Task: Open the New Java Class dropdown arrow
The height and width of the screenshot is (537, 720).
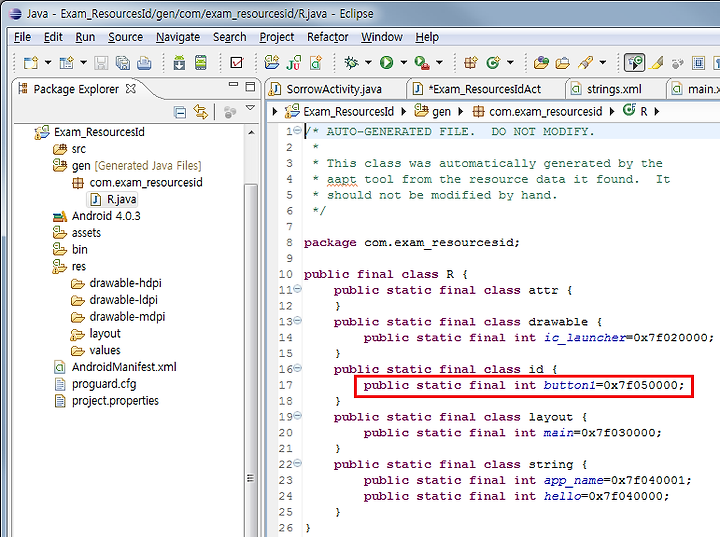Action: [x=510, y=62]
